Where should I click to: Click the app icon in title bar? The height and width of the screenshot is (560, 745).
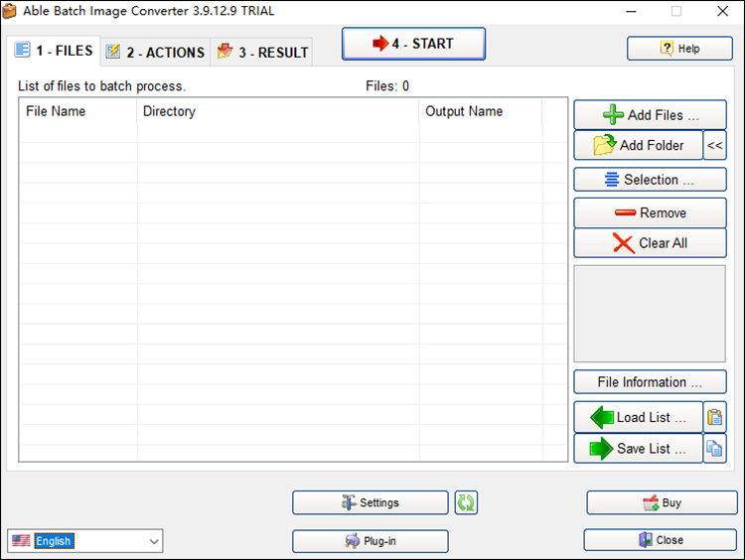(10, 11)
